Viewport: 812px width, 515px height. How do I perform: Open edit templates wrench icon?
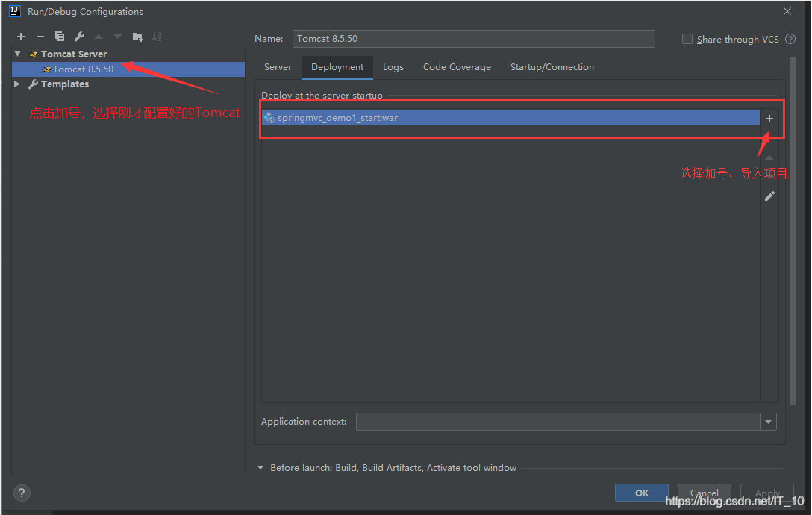click(x=79, y=37)
